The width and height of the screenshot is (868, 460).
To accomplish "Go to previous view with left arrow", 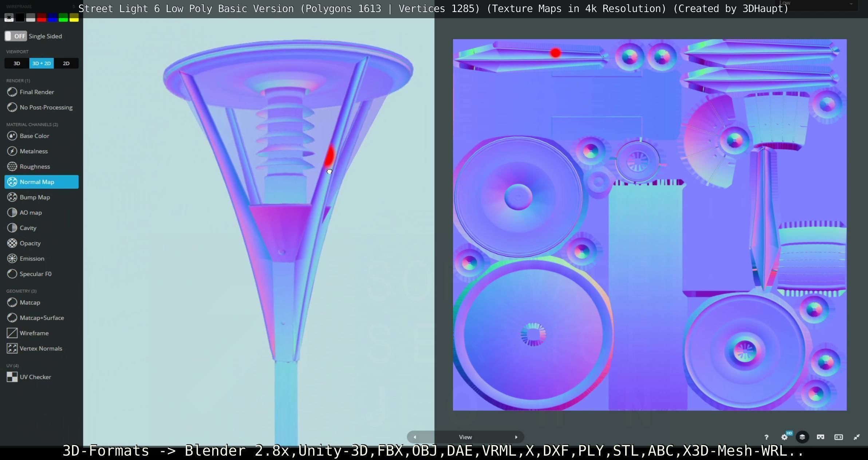I will (x=415, y=437).
